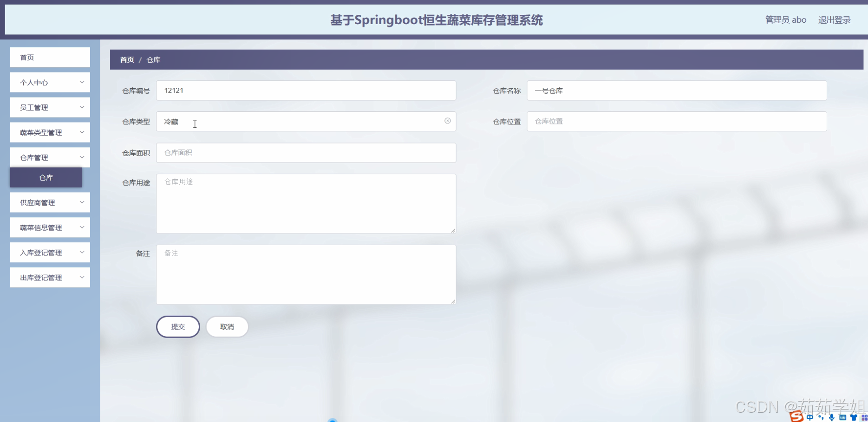
Task: Open the 出库登记管理 sidebar menu
Action: [x=50, y=278]
